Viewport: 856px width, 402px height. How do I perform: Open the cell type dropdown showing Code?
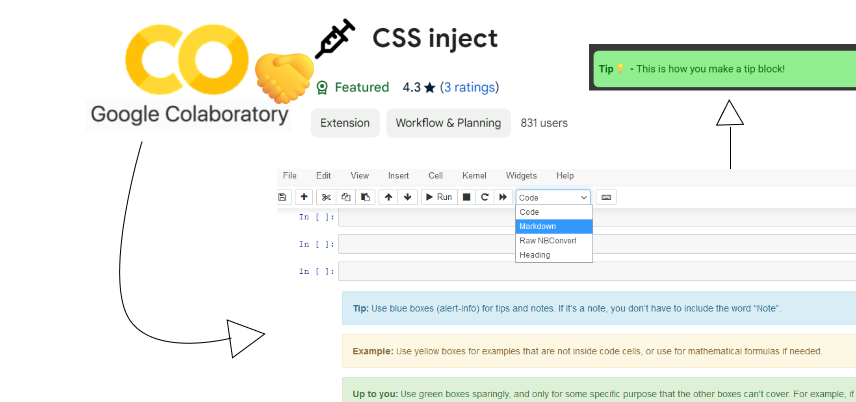point(553,198)
